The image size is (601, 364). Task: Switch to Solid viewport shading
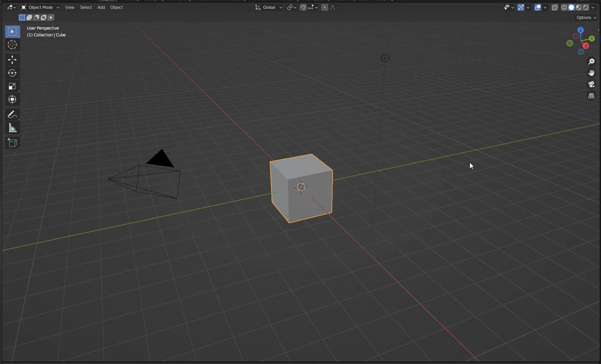point(571,7)
